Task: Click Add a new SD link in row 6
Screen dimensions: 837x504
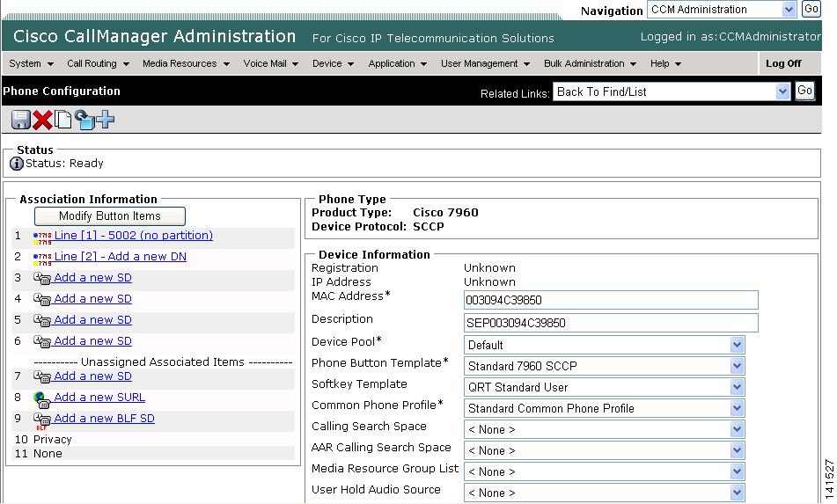Action: click(93, 340)
